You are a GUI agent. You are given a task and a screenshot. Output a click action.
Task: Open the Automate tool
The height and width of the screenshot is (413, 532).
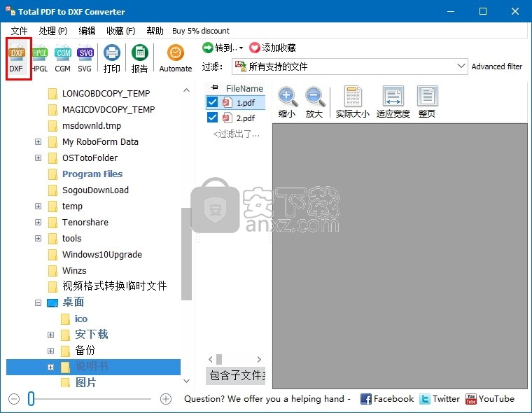click(x=176, y=59)
